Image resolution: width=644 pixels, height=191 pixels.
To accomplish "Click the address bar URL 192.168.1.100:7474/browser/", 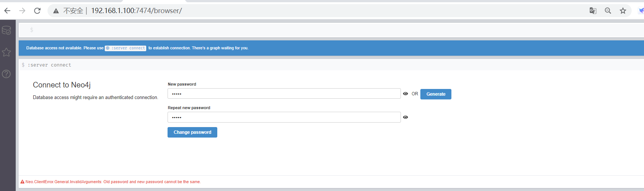I will [x=137, y=10].
